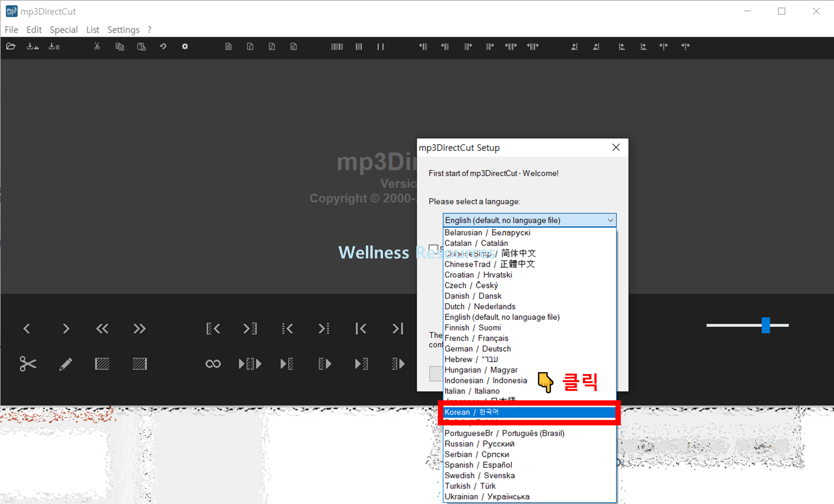This screenshot has height=504, width=834.
Task: Click the Copy icon in top toolbar
Action: tap(119, 47)
